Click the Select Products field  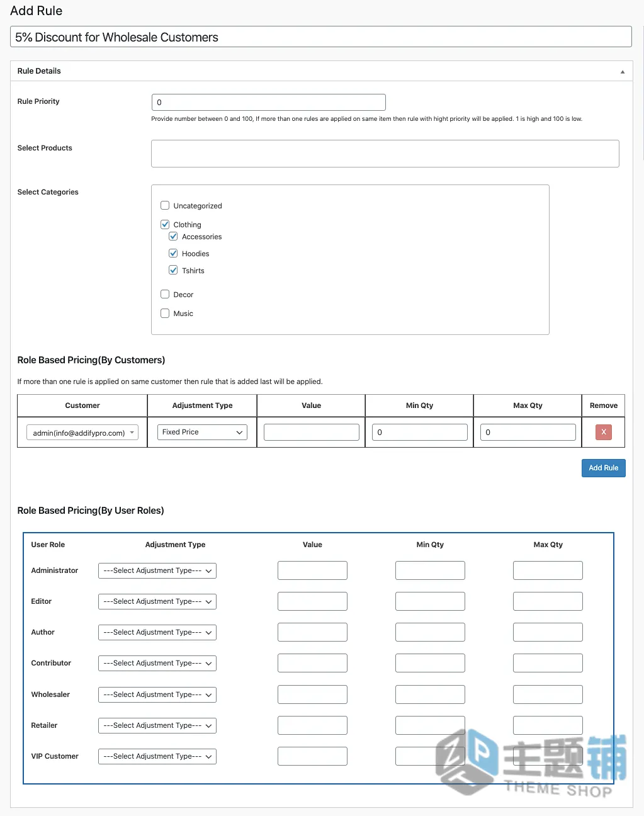(385, 154)
